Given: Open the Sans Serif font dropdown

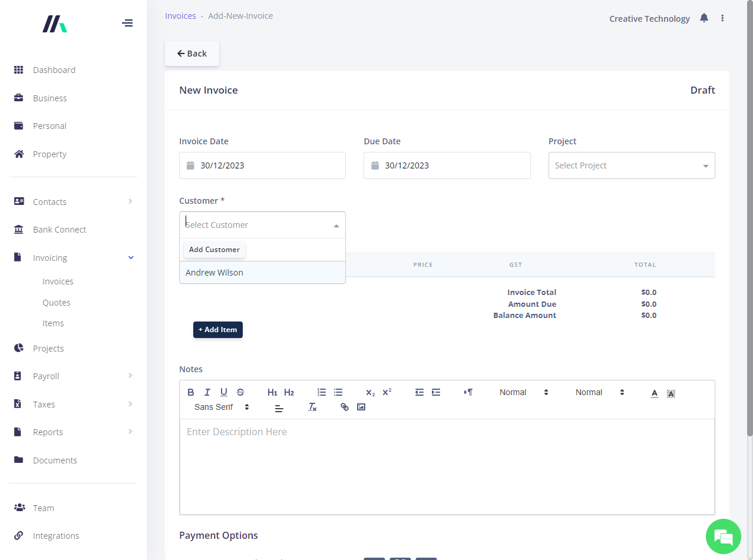Looking at the screenshot, I should pos(222,407).
